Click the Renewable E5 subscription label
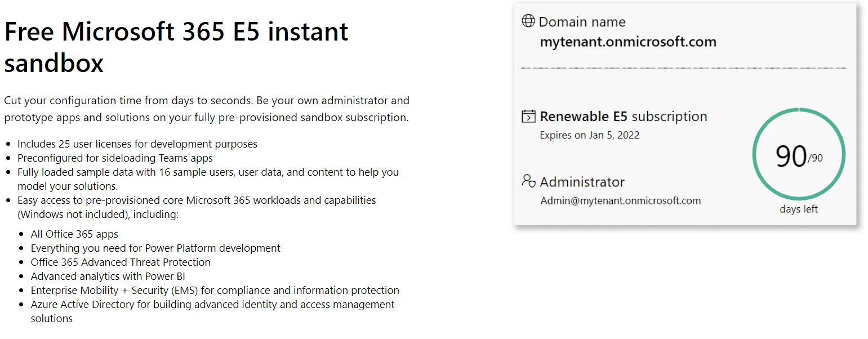 (x=624, y=117)
